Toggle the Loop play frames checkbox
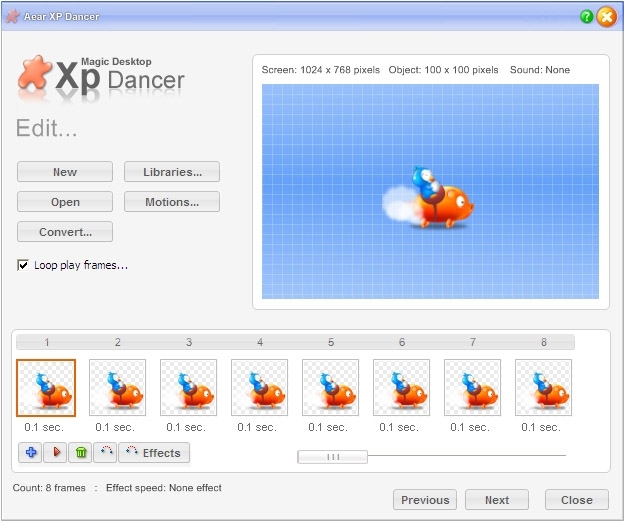The height and width of the screenshot is (521, 624). 23,265
